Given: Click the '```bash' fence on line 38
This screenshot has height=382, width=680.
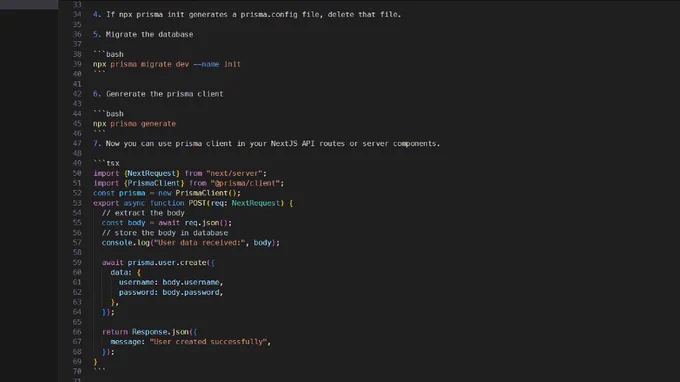Looking at the screenshot, I should point(108,54).
